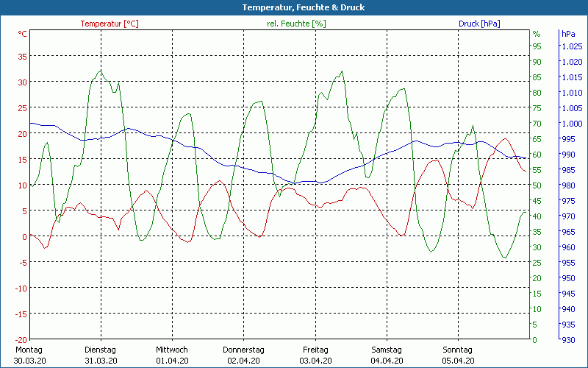Click the green '65' humidity axis value
Viewport: 588px width, 368px height.
537,139
